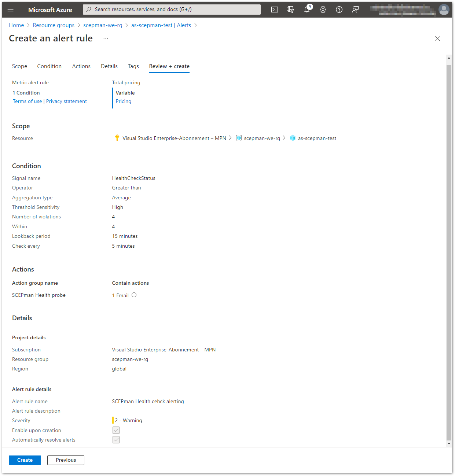Click the Threshold Sensitivity High value

tap(118, 207)
